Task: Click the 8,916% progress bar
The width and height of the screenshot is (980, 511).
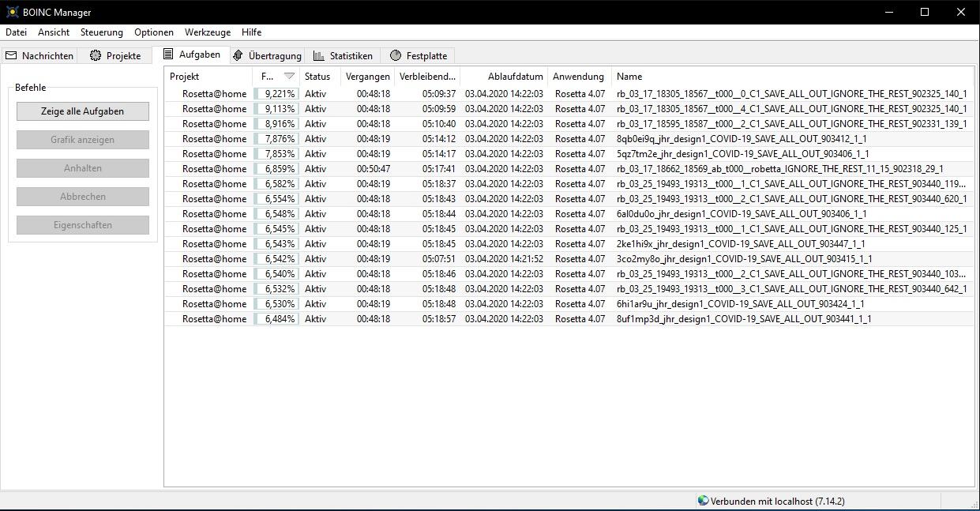Action: (276, 124)
